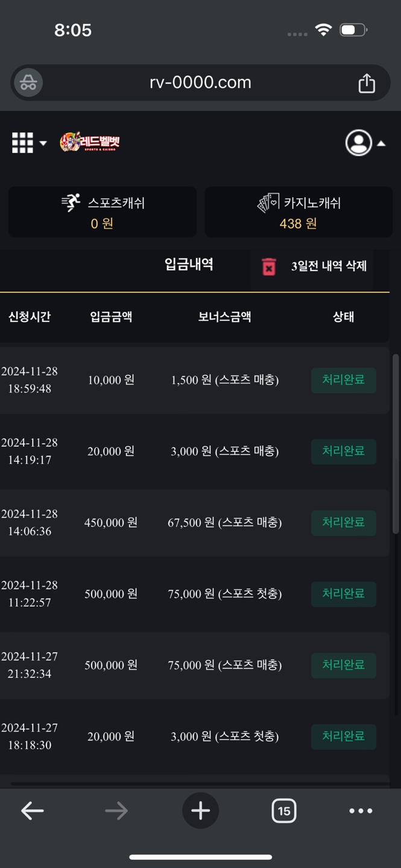This screenshot has height=868, width=401.
Task: Expand the arrow next to profile icon
Action: [x=381, y=143]
